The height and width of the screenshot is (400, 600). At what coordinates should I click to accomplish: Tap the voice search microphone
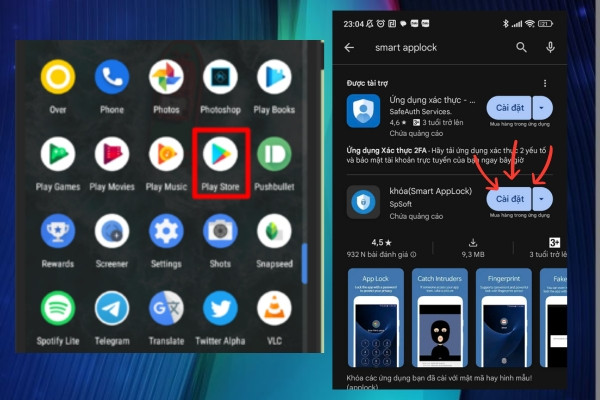pyautogui.click(x=550, y=47)
